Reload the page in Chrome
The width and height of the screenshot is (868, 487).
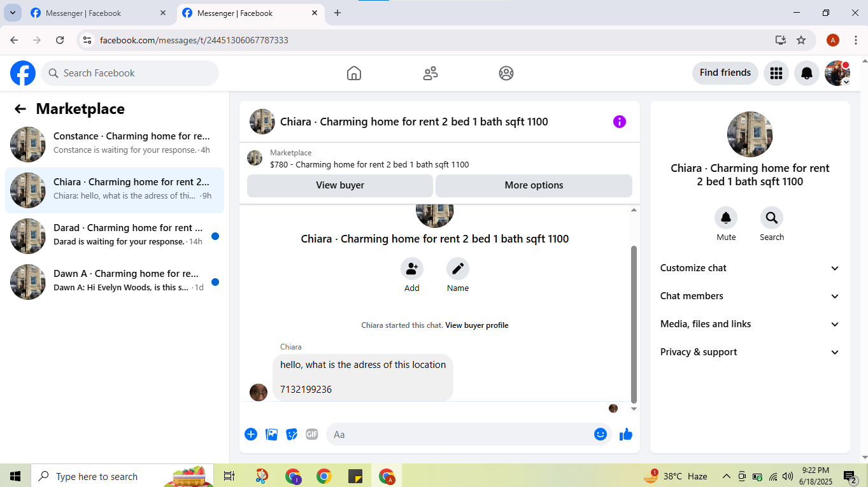click(x=60, y=40)
